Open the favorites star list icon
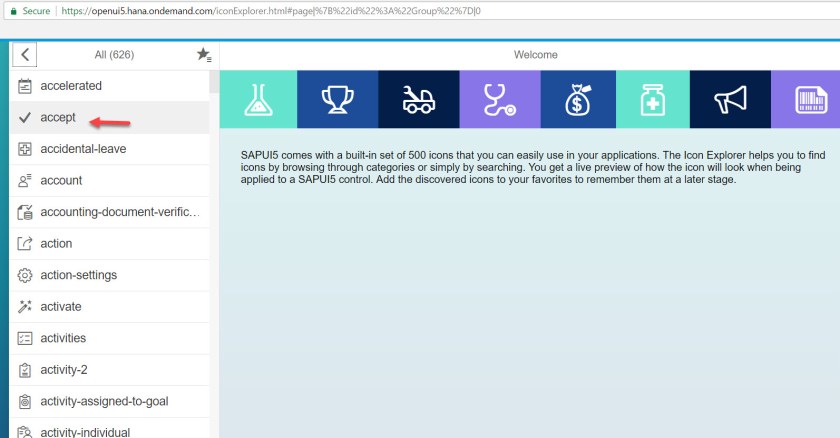This screenshot has width=840, height=438. [x=204, y=55]
